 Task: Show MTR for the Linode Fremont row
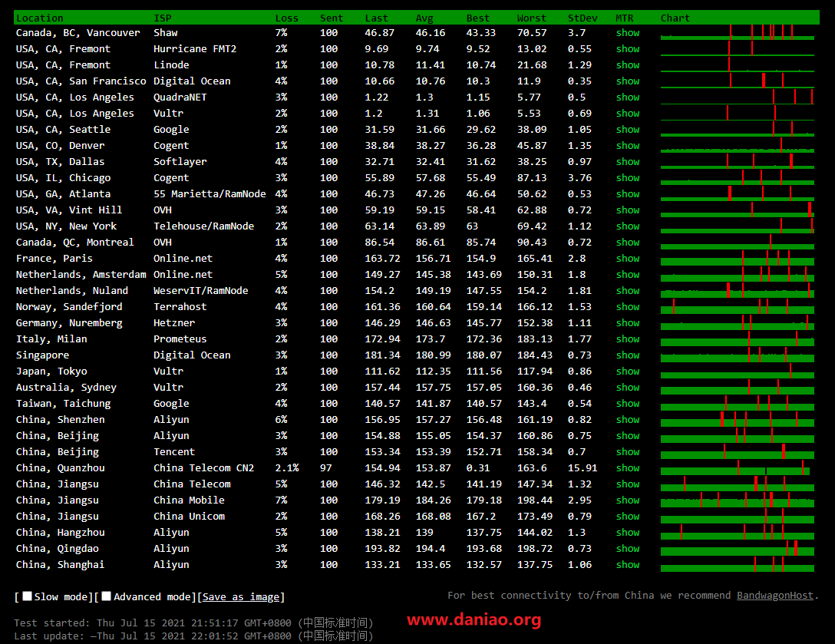pos(627,64)
